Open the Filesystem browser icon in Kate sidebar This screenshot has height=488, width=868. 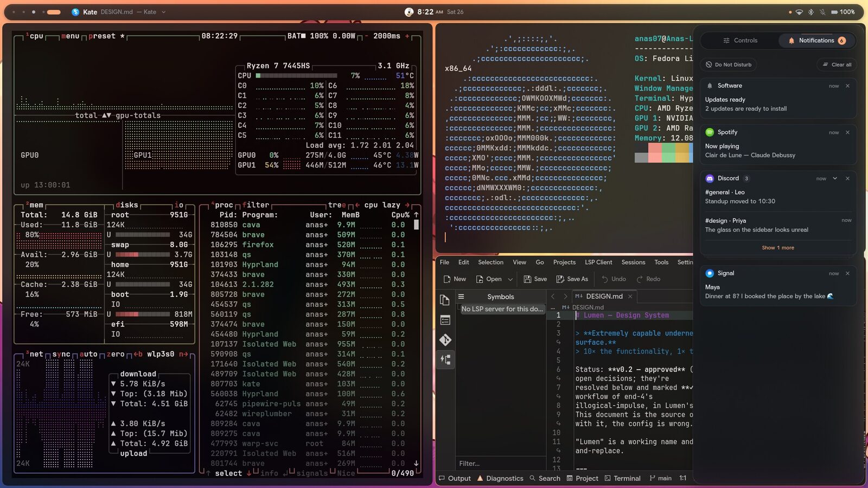[445, 320]
